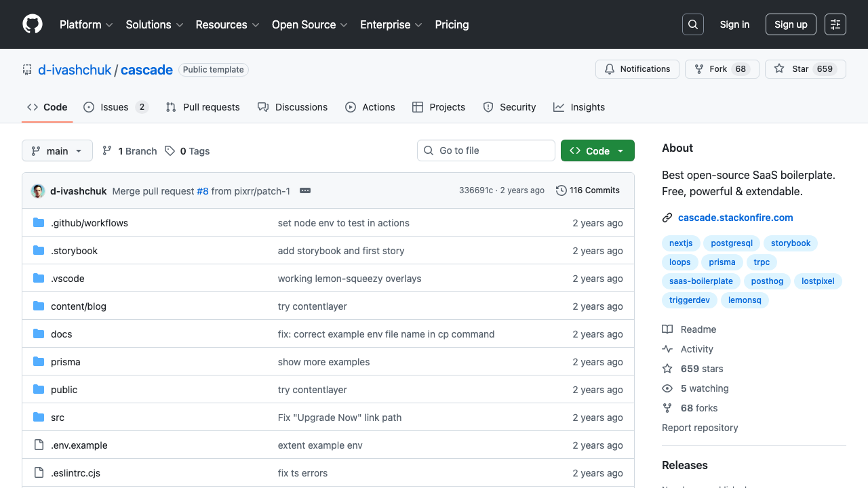
Task: Open commit history via the clock icon
Action: [561, 190]
